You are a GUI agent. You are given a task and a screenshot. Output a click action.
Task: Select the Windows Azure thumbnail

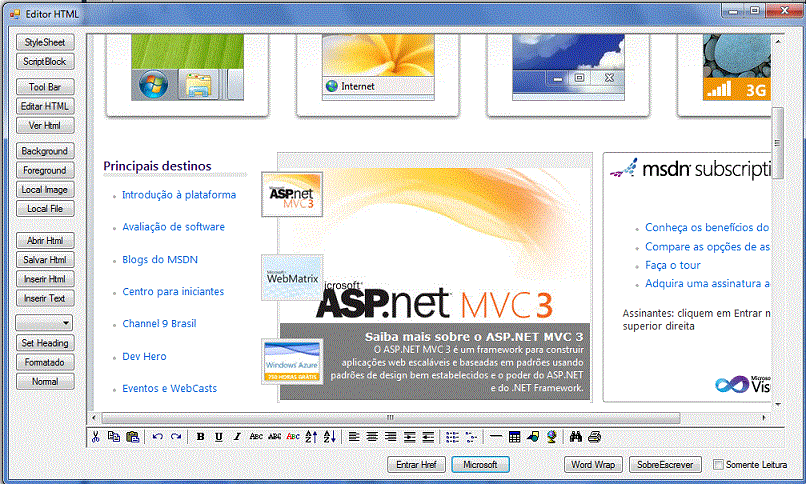[x=292, y=361]
